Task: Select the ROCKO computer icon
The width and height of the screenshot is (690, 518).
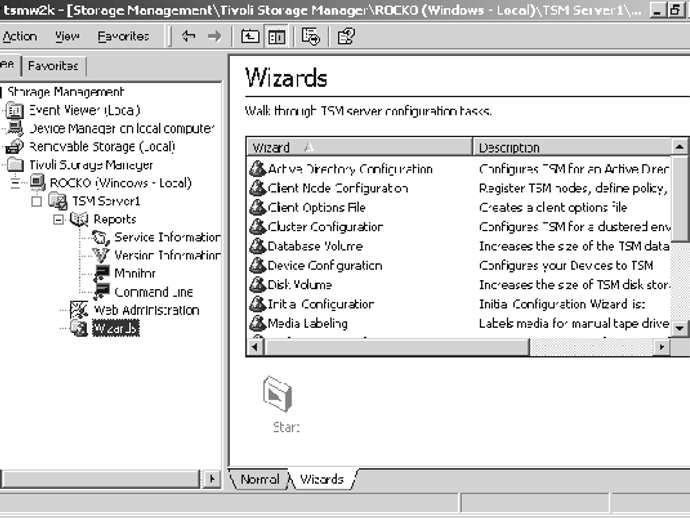Action: click(x=37, y=182)
